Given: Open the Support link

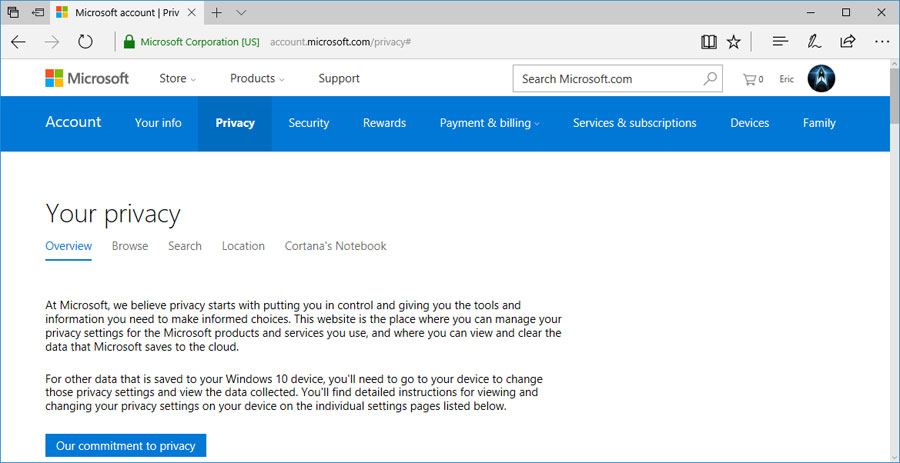Looking at the screenshot, I should click(339, 79).
